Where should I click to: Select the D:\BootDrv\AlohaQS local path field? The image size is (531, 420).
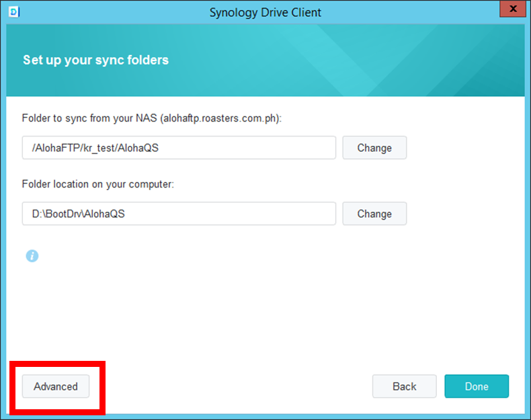179,214
